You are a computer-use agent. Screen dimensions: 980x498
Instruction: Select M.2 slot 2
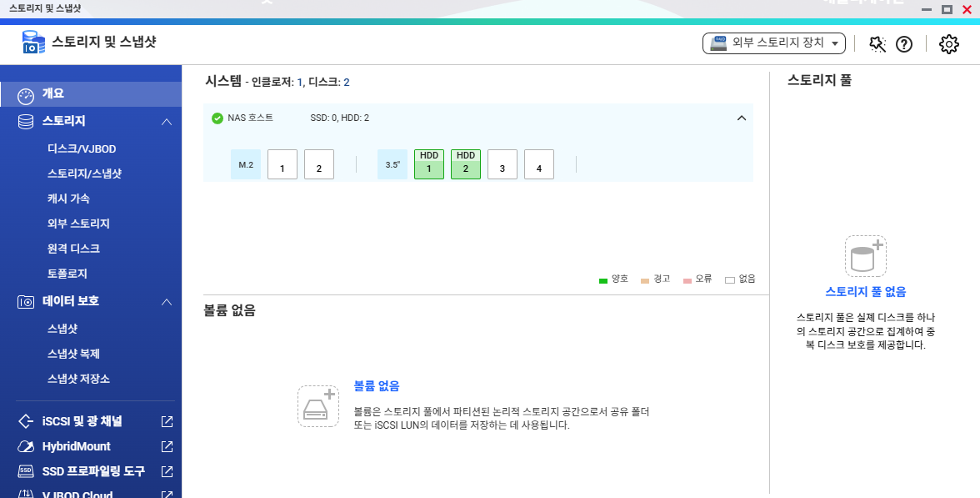point(318,164)
